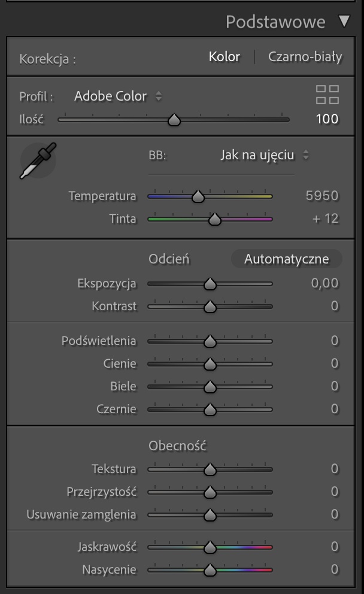Open the Adobe Color profile dropdown
The height and width of the screenshot is (594, 364).
118,96
